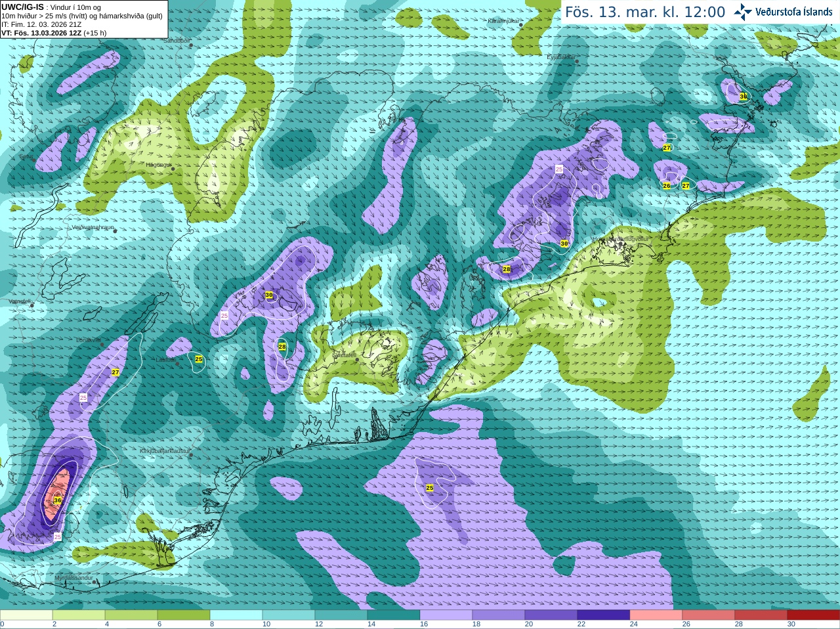Select the 26–28 m/s salmon legend swatch
Screen dimensions: 840x629
point(709,615)
